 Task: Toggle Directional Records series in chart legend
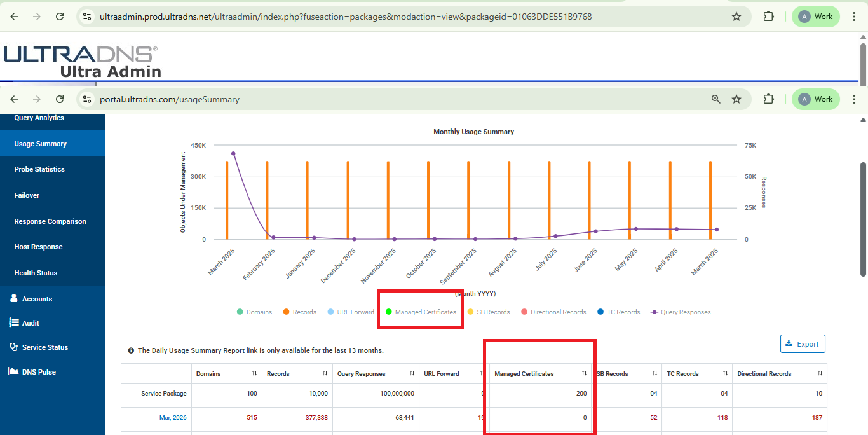tap(553, 312)
